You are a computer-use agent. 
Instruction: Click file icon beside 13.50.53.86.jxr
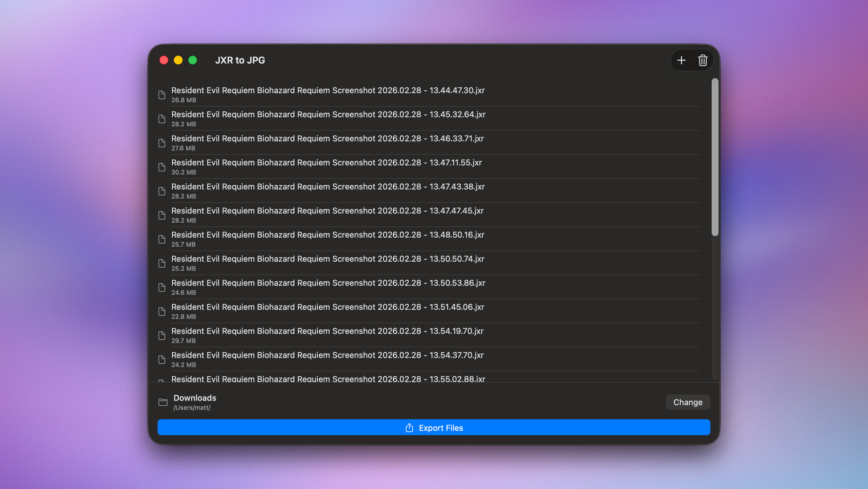click(162, 288)
